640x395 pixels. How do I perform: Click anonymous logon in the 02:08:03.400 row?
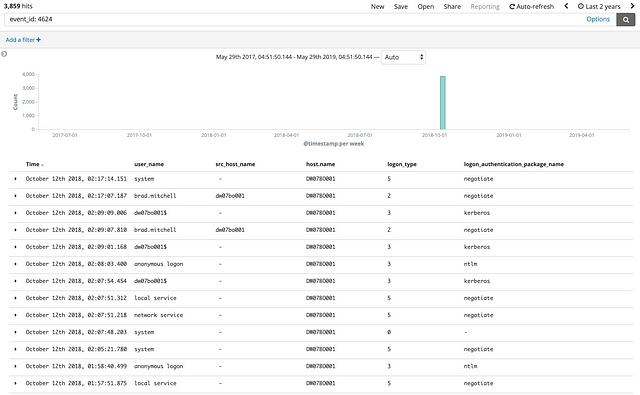[x=158, y=264]
